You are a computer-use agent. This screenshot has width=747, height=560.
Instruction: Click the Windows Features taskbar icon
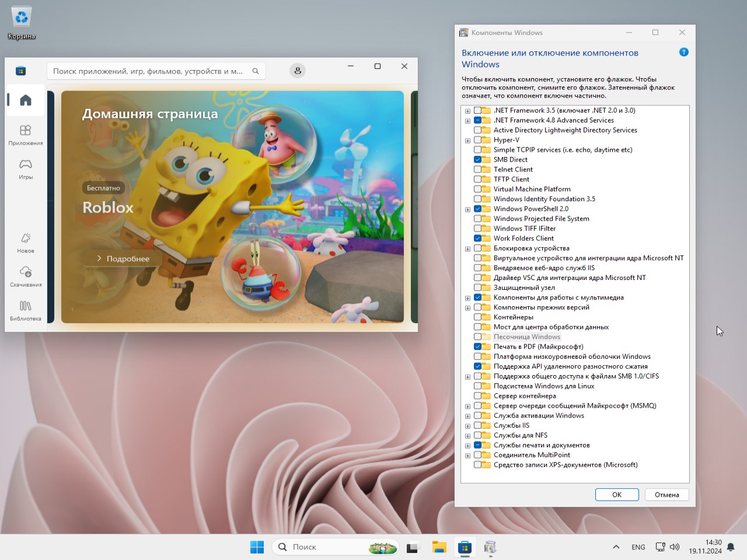[x=490, y=547]
